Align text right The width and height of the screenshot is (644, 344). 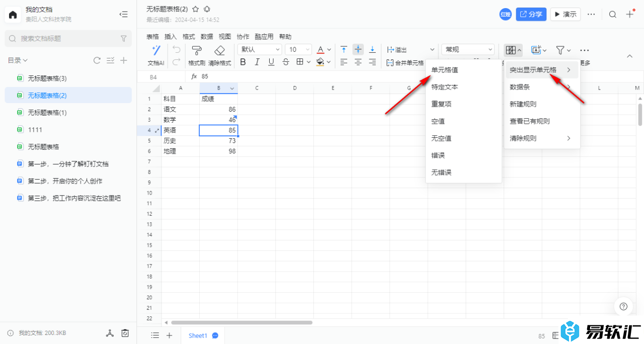click(372, 62)
